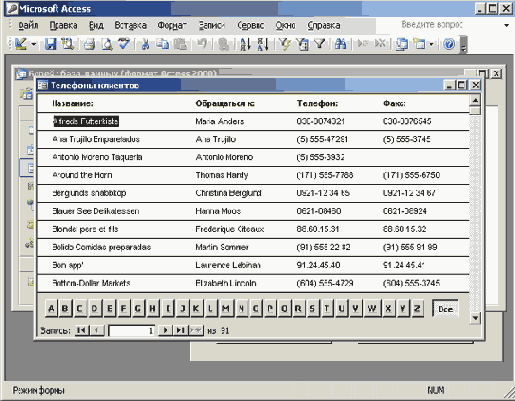Open the Справка menu
The height and width of the screenshot is (401, 515).
(324, 25)
